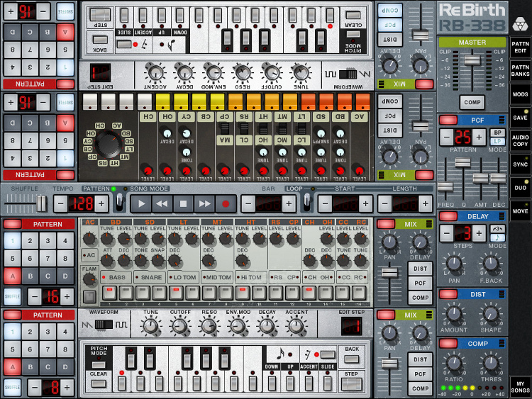
Task: Toggle the PCF effect power button
Action: [x=448, y=120]
